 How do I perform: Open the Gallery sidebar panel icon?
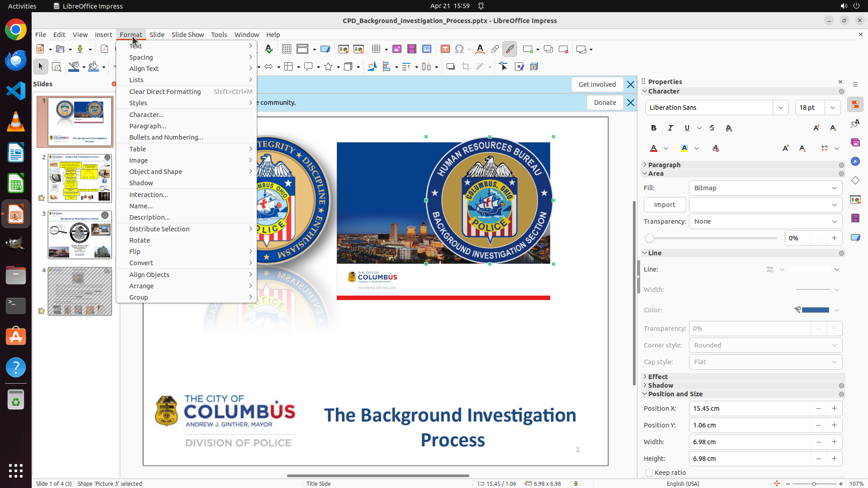855,142
